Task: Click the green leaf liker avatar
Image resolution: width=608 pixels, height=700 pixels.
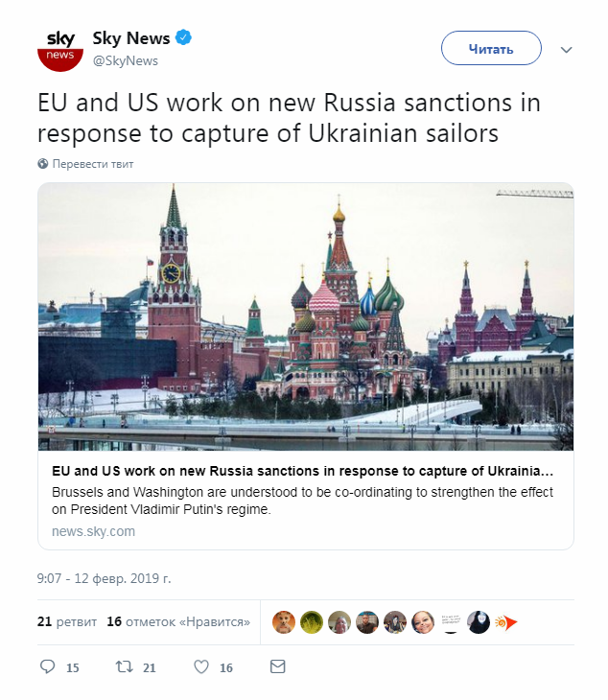Action: pos(312,622)
